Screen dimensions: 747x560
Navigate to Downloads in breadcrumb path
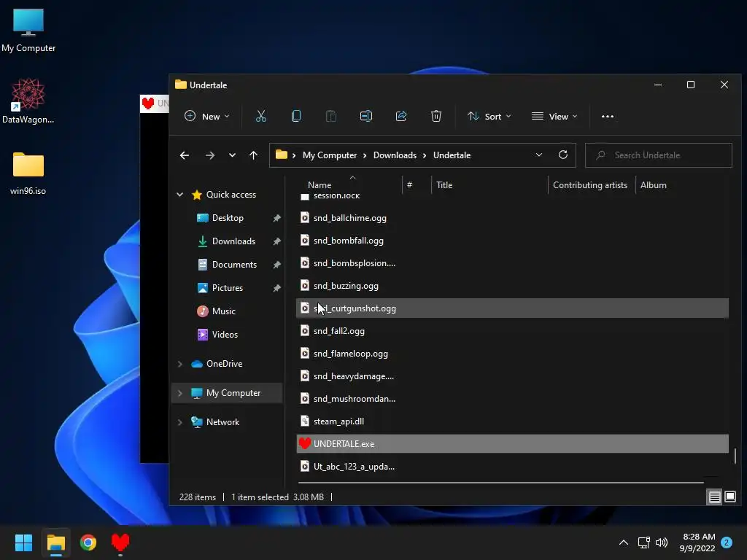pos(395,155)
